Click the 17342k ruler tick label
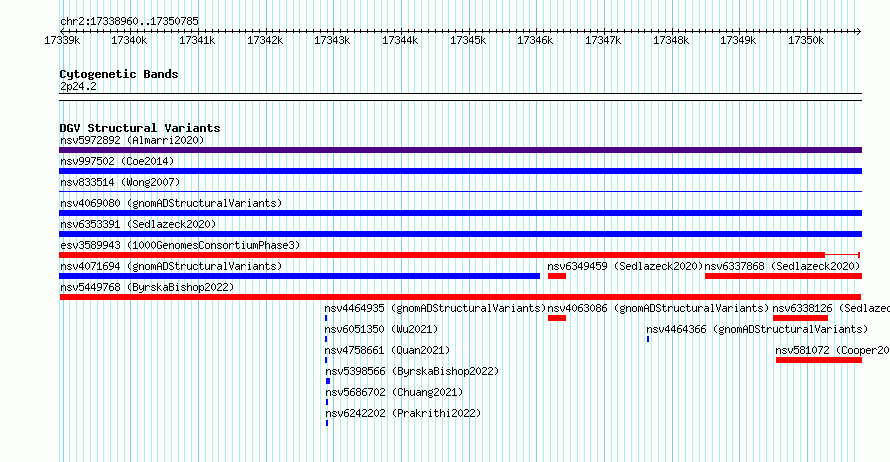 (265, 40)
